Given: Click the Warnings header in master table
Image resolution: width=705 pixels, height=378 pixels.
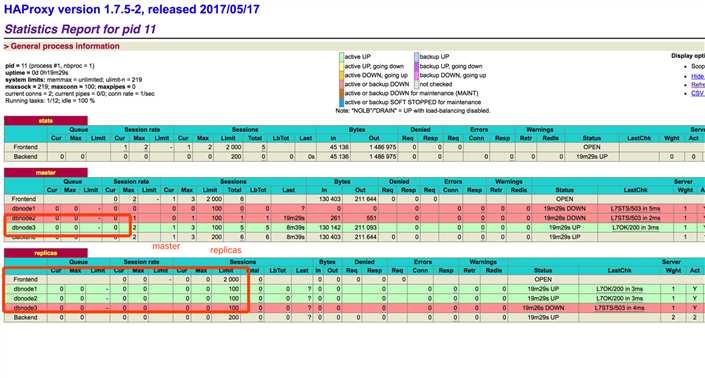Looking at the screenshot, I should [x=509, y=182].
